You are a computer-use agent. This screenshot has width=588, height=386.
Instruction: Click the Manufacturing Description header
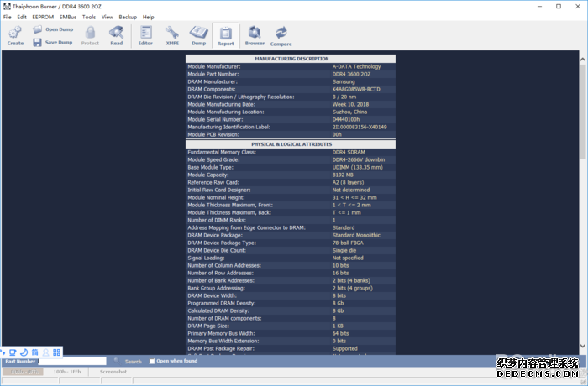coord(291,59)
